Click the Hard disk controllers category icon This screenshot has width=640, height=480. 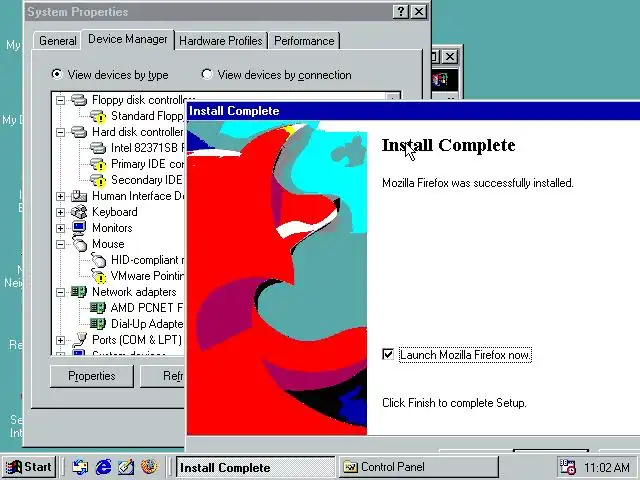[x=79, y=132]
